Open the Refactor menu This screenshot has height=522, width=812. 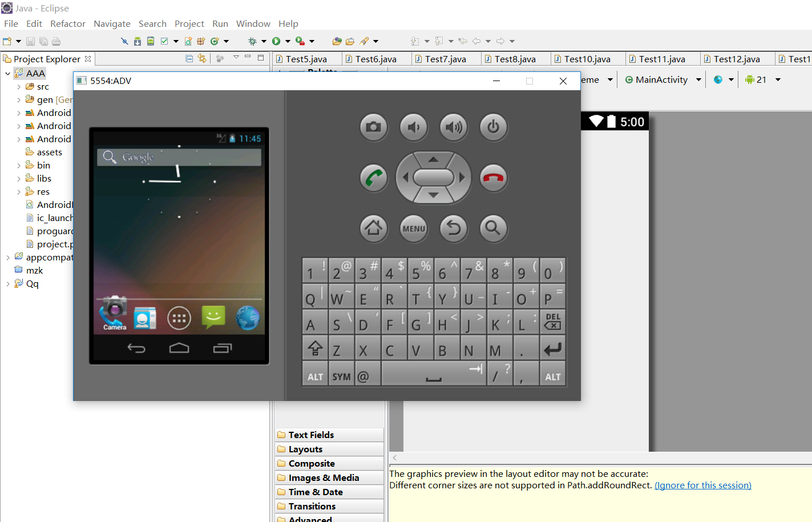coord(67,24)
